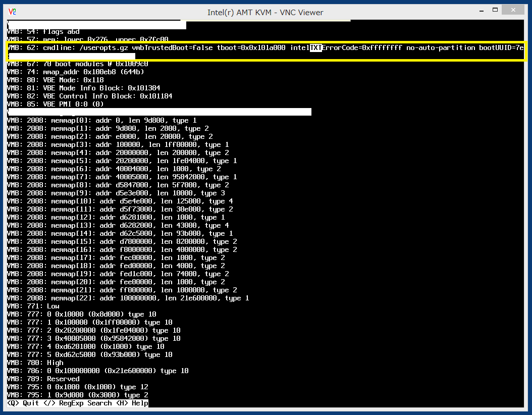532x415 pixels.
Task: Click the 'memmap[3]: addr 100000' line
Action: click(x=118, y=145)
